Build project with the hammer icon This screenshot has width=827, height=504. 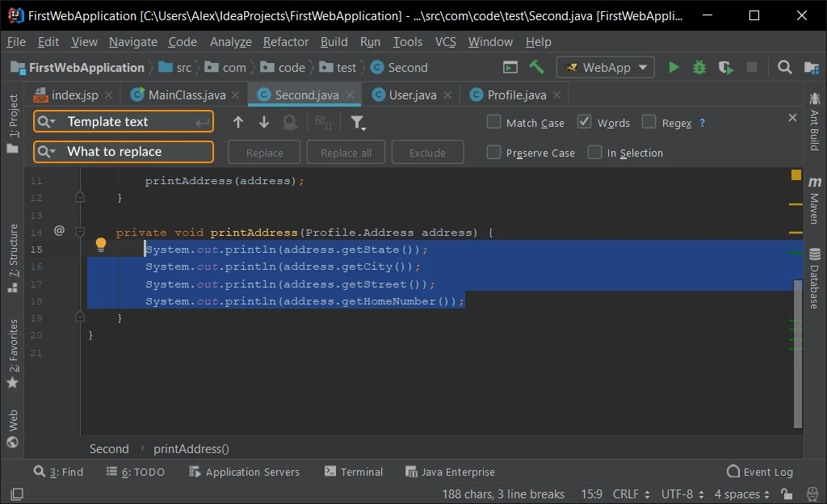pos(536,68)
